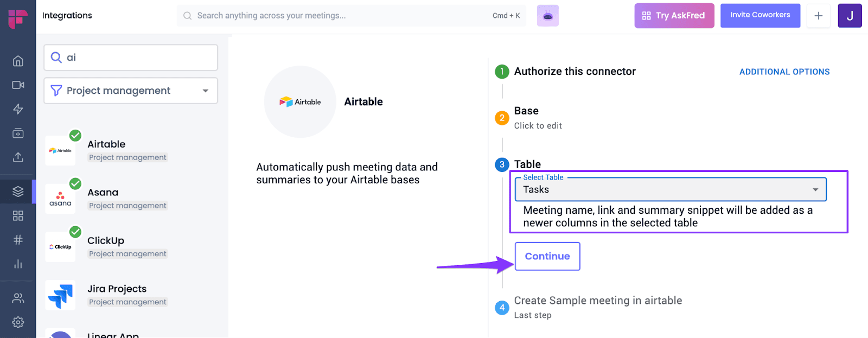Open the hashtag topics icon
The height and width of the screenshot is (338, 868).
(18, 240)
